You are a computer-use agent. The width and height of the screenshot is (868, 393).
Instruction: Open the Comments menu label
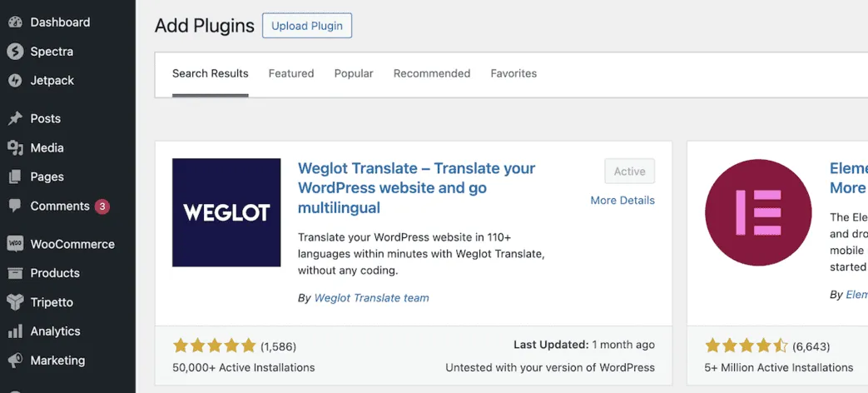[x=60, y=206]
